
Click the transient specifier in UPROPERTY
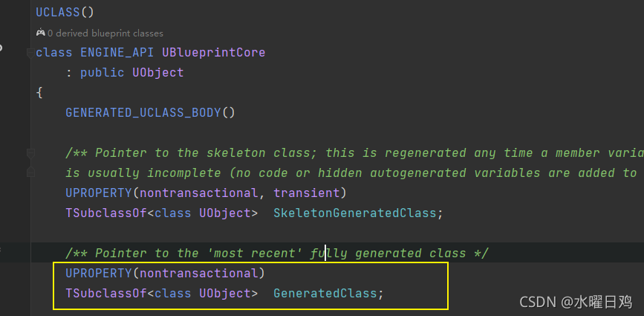click(307, 193)
